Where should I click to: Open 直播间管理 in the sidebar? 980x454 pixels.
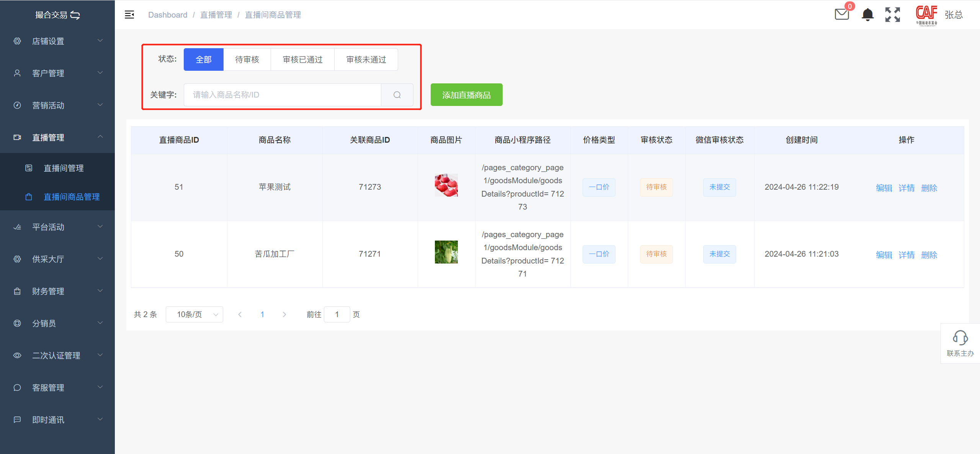[64, 168]
